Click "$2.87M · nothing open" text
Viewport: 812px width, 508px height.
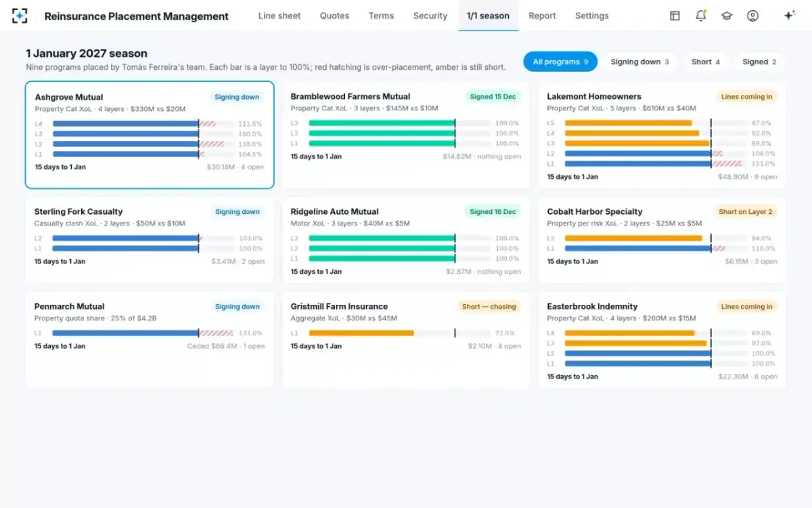click(483, 272)
